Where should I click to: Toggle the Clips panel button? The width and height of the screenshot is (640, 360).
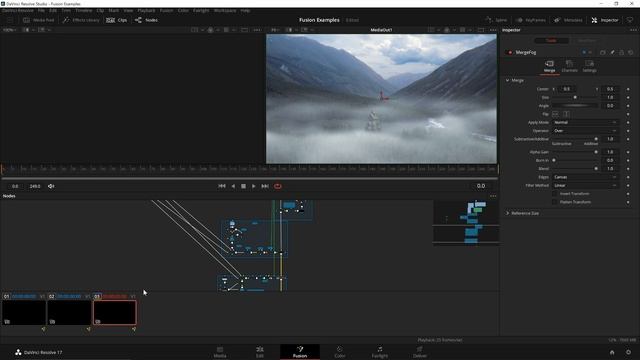117,20
